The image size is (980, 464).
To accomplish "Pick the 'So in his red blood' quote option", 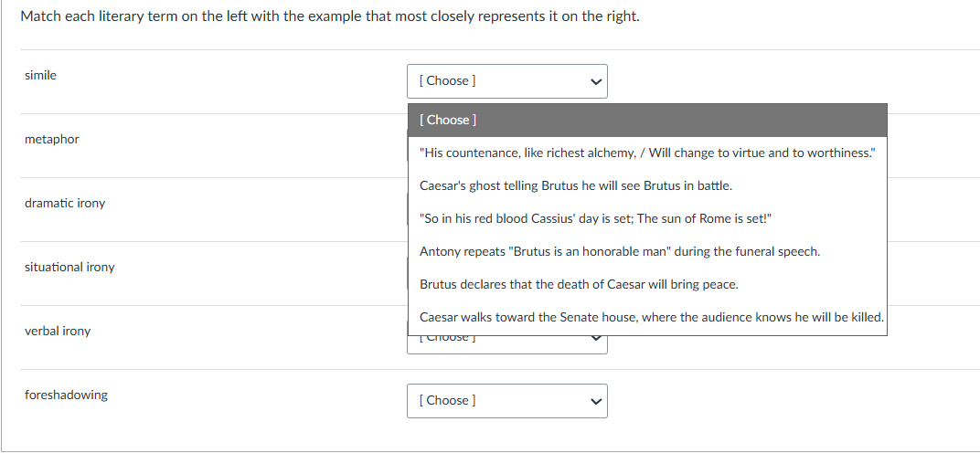I will pos(595,218).
